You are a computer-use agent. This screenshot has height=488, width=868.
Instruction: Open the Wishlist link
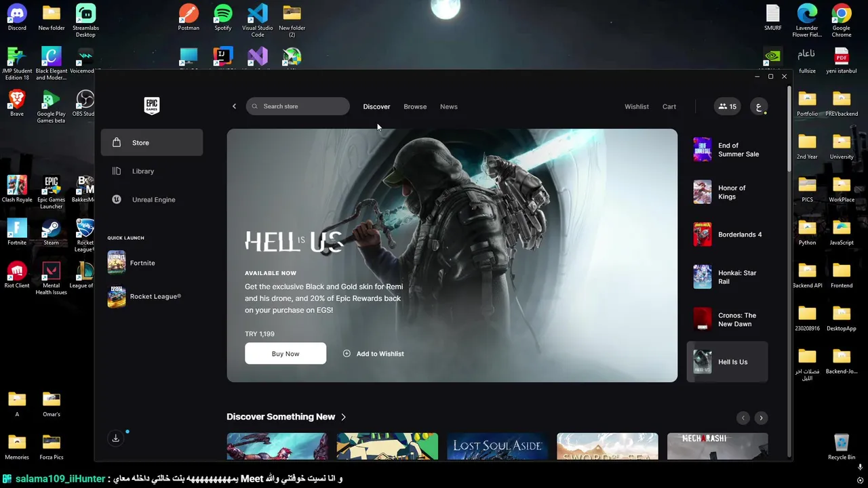[x=637, y=106]
